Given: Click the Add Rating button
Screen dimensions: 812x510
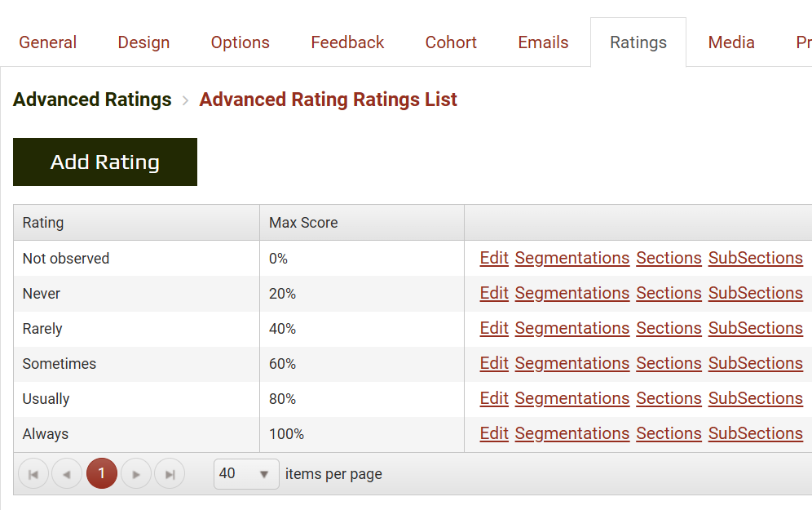Looking at the screenshot, I should click(x=105, y=162).
